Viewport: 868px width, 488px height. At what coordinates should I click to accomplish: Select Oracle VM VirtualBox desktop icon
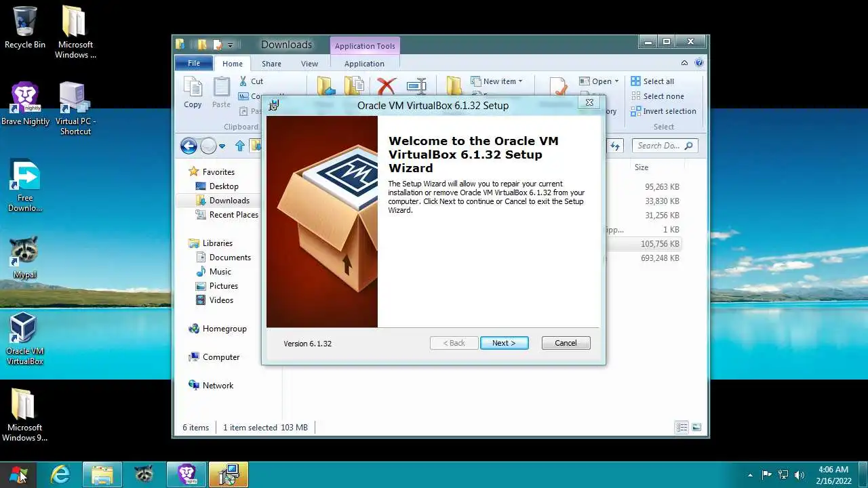coord(25,338)
